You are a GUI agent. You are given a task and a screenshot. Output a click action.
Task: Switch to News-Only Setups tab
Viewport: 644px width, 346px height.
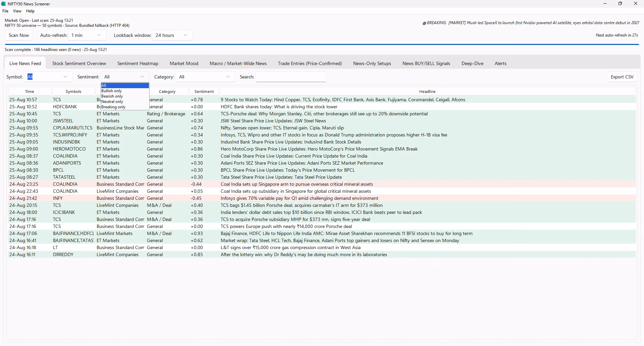tap(372, 63)
